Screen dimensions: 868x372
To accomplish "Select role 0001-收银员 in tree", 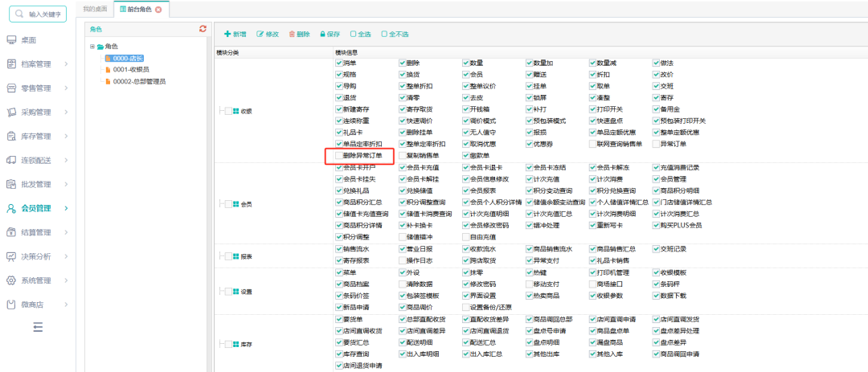I will 131,70.
